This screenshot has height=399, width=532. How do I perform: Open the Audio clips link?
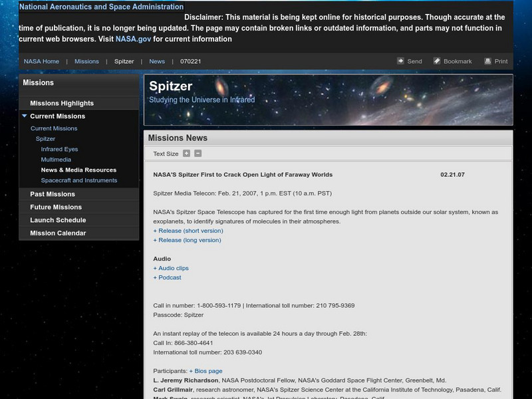[x=171, y=268]
